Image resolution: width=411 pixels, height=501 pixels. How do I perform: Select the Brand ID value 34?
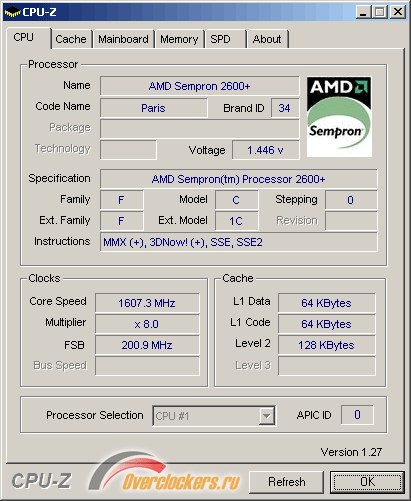(x=285, y=108)
